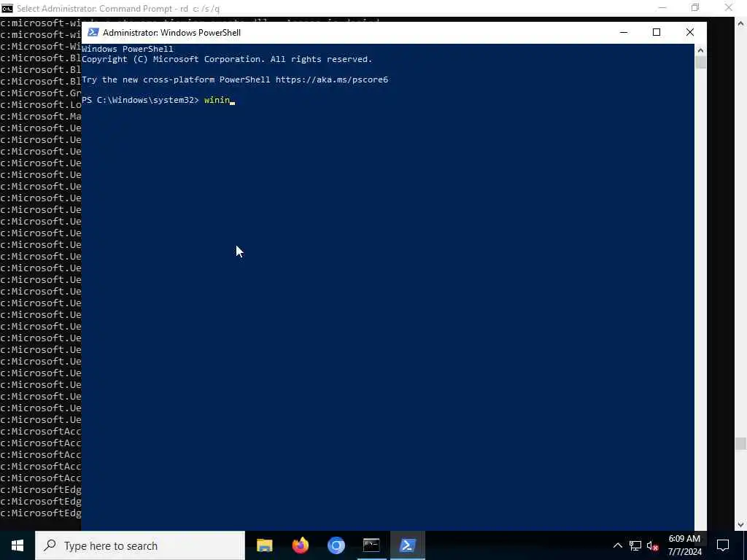
Task: Click the Command Prompt title bar icon
Action: pyautogui.click(x=7, y=8)
